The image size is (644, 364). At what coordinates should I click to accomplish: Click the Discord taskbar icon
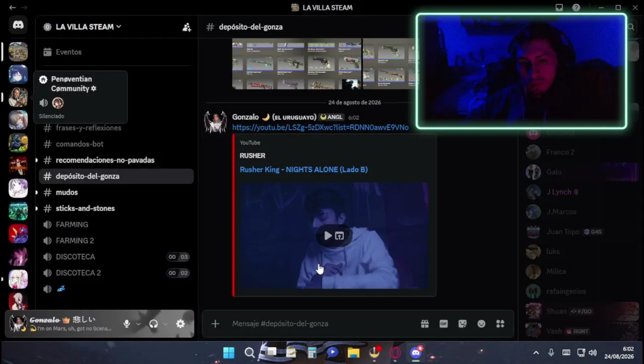(x=416, y=352)
